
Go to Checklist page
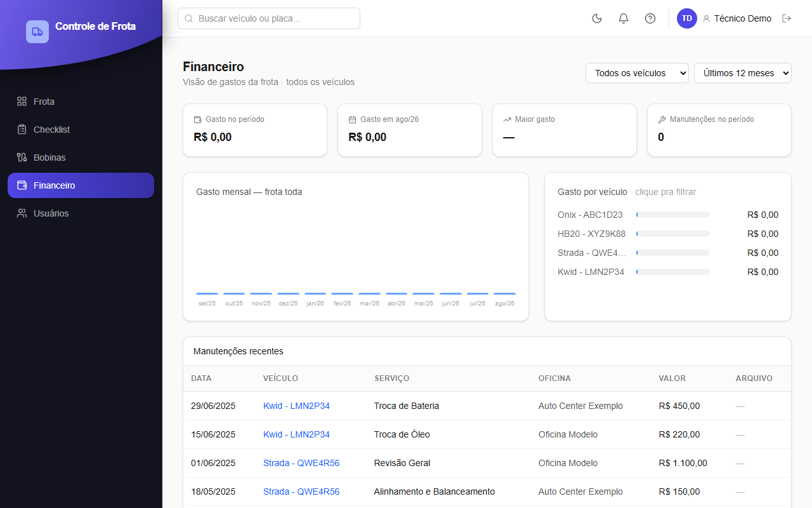pyautogui.click(x=81, y=130)
